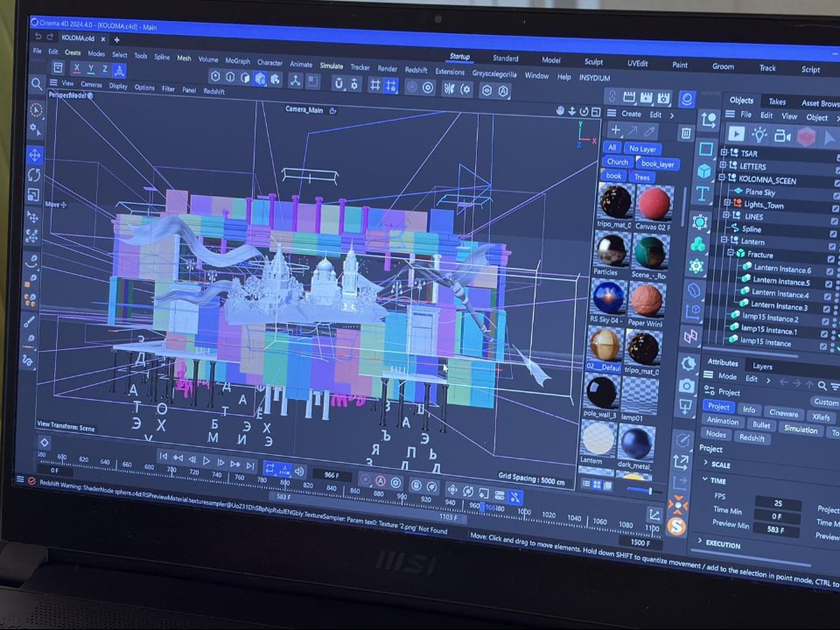Toggle enable checkbox for Spline object
The width and height of the screenshot is (840, 630).
tap(832, 234)
